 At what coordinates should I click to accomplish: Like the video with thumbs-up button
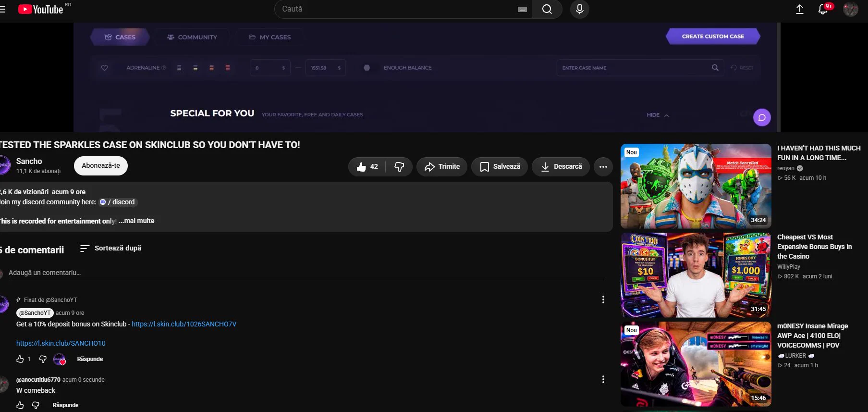(367, 166)
